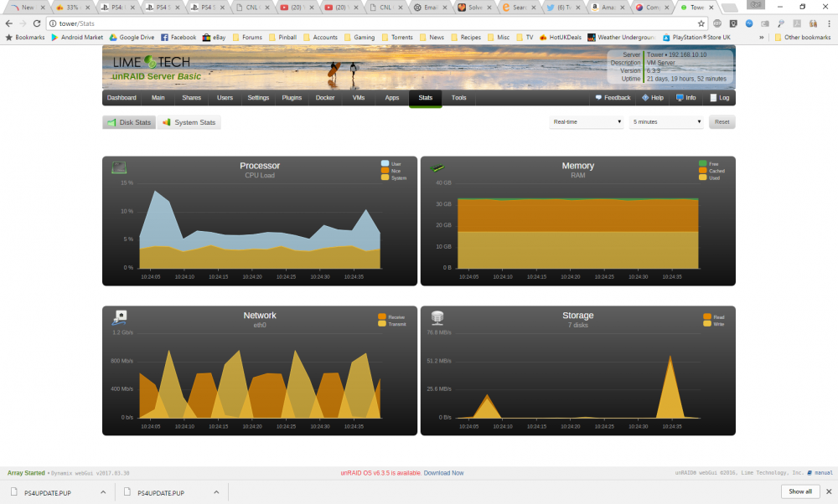Open the HotUKDeals bookmark
Viewport: 838px width, 504px height.
click(560, 38)
